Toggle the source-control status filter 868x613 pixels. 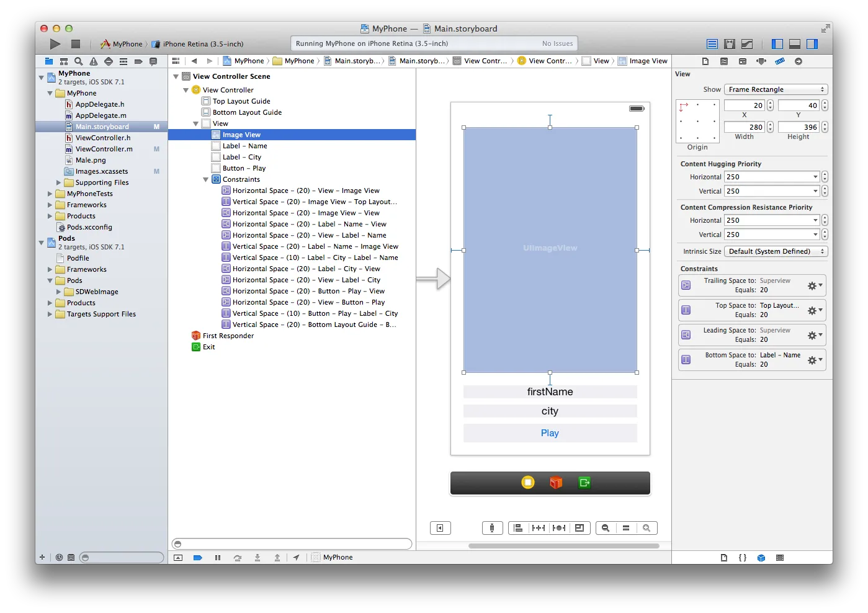click(71, 557)
